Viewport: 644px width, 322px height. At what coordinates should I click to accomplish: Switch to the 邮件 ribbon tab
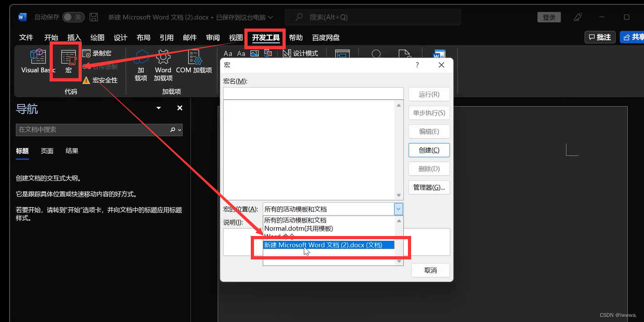(x=190, y=37)
